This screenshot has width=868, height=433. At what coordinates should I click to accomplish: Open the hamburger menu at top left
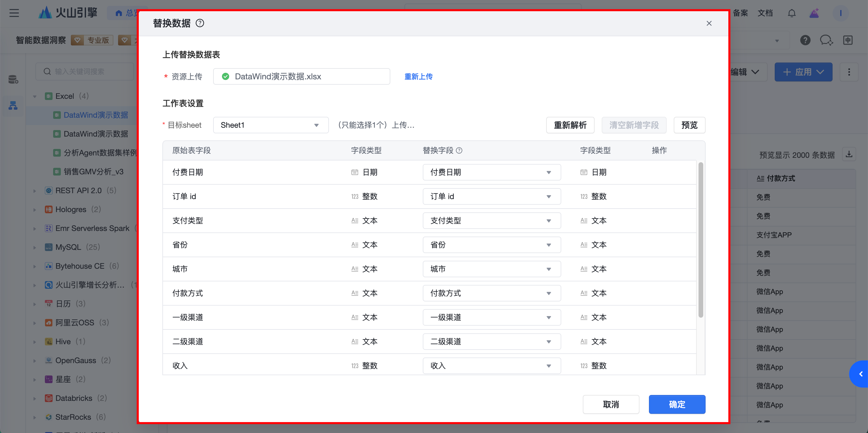(x=14, y=13)
